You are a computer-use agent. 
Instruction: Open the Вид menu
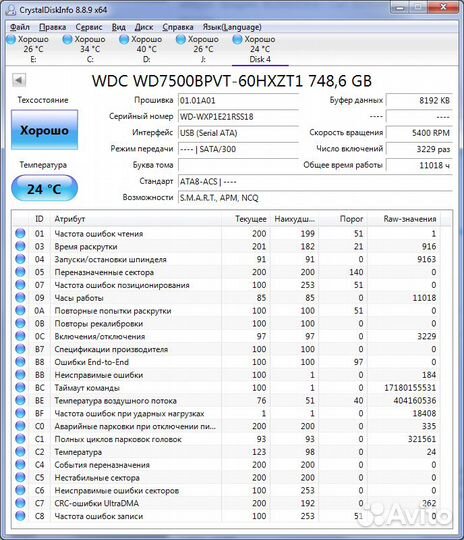pos(118,27)
